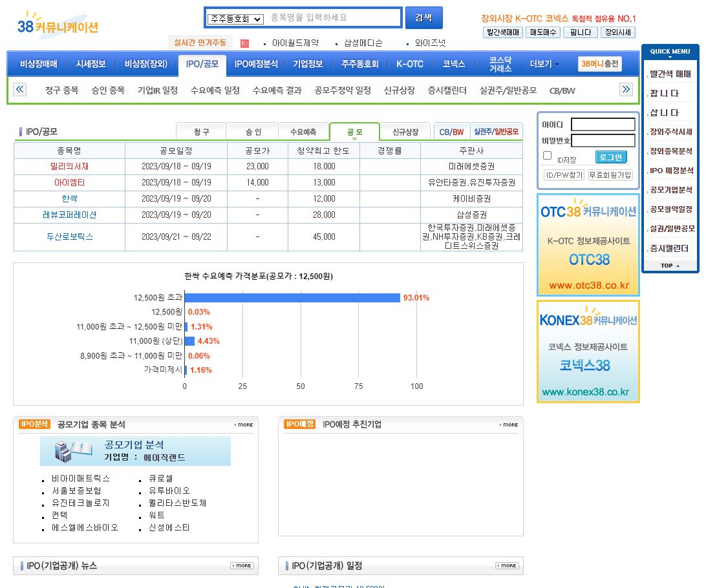Click the 무료회원가입 button
The width and height of the screenshot is (706, 588).
click(x=610, y=175)
